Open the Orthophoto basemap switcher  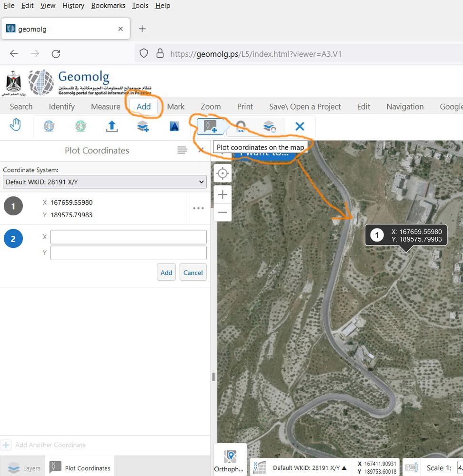tap(230, 460)
